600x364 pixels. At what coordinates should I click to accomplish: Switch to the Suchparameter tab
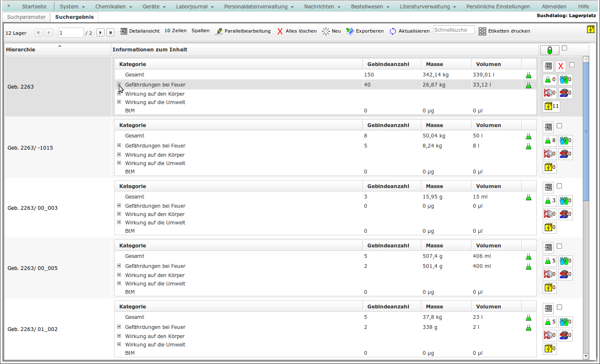pos(26,17)
